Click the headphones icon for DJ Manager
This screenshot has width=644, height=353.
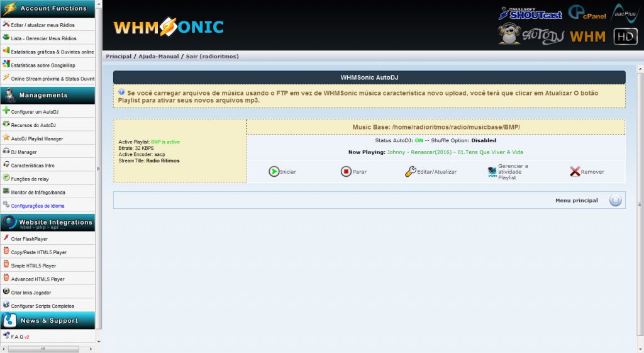6,151
